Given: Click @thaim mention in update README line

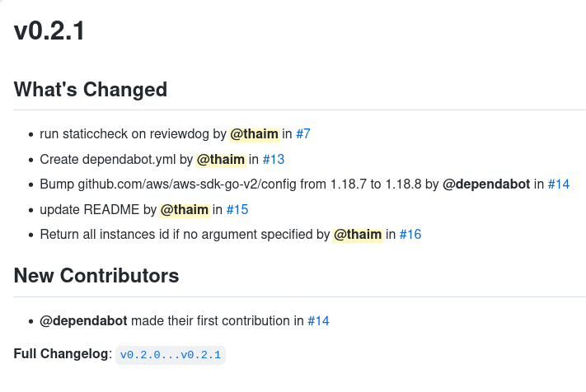Looking at the screenshot, I should tap(185, 209).
